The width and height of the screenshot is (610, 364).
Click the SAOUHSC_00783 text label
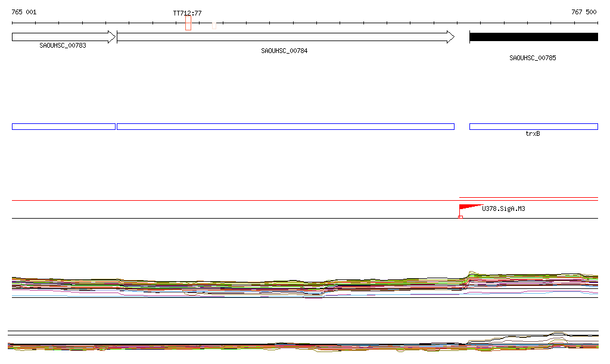pos(63,45)
